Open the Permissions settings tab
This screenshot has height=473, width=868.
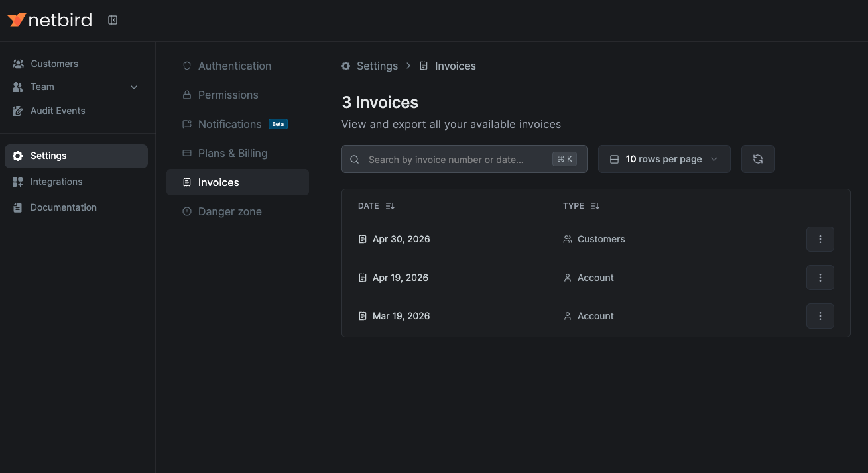point(237,95)
